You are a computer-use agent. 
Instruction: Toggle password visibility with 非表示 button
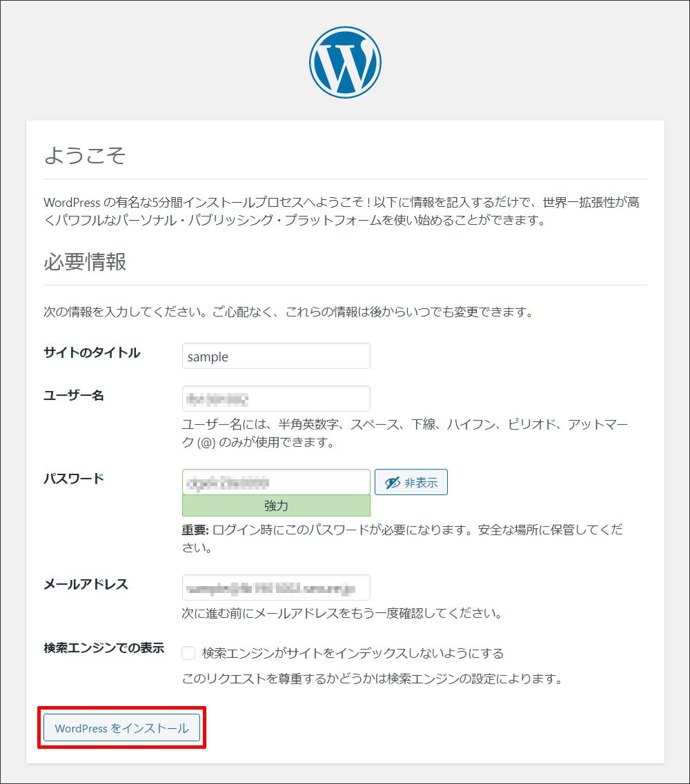pos(411,483)
